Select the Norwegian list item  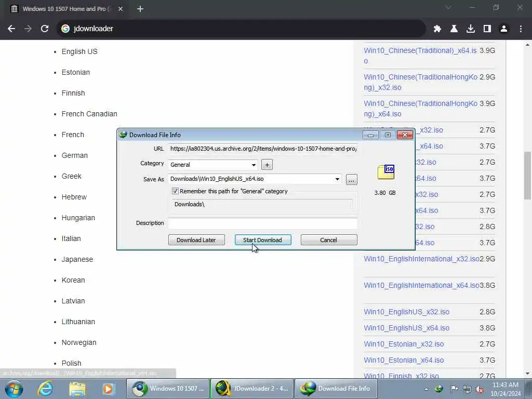[x=79, y=343]
